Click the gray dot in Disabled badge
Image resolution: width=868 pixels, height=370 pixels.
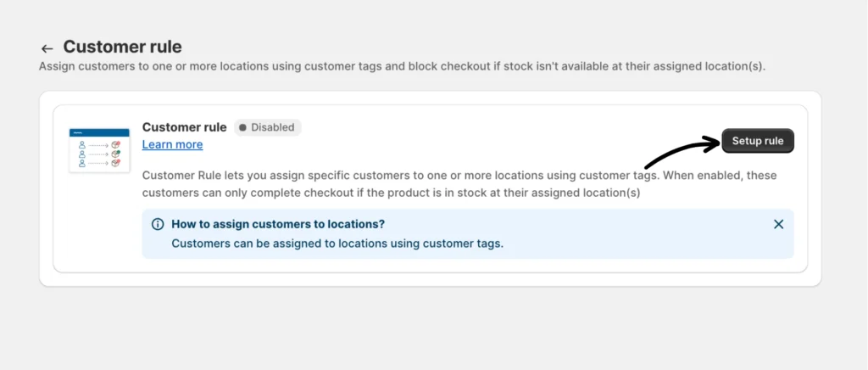[243, 127]
